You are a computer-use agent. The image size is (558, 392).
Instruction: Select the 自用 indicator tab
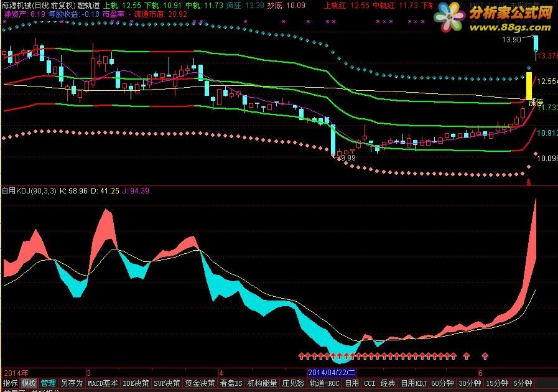tap(351, 383)
